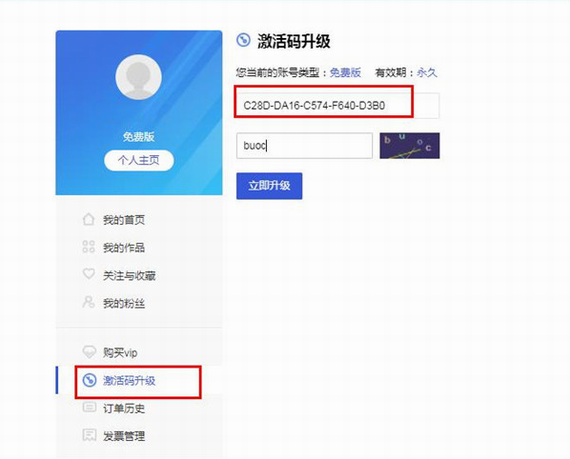Click the 免费版 account type link
570x459 pixels.
click(345, 73)
